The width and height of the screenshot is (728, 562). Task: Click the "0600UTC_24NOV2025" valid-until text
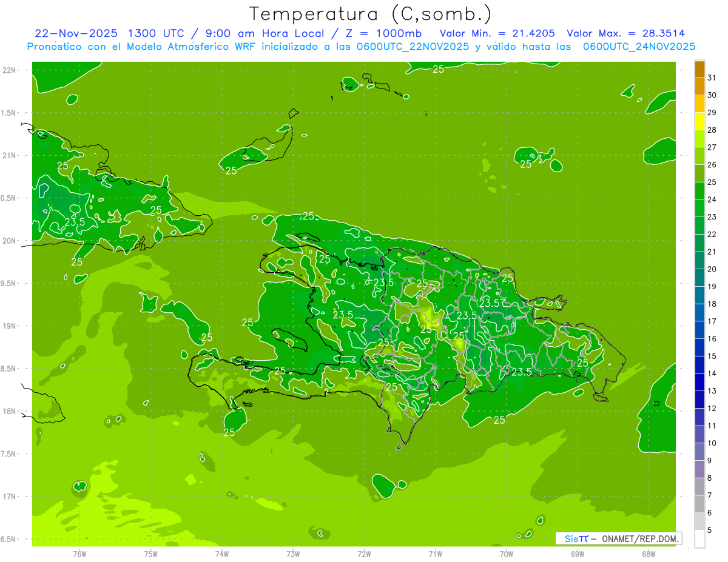(x=639, y=47)
